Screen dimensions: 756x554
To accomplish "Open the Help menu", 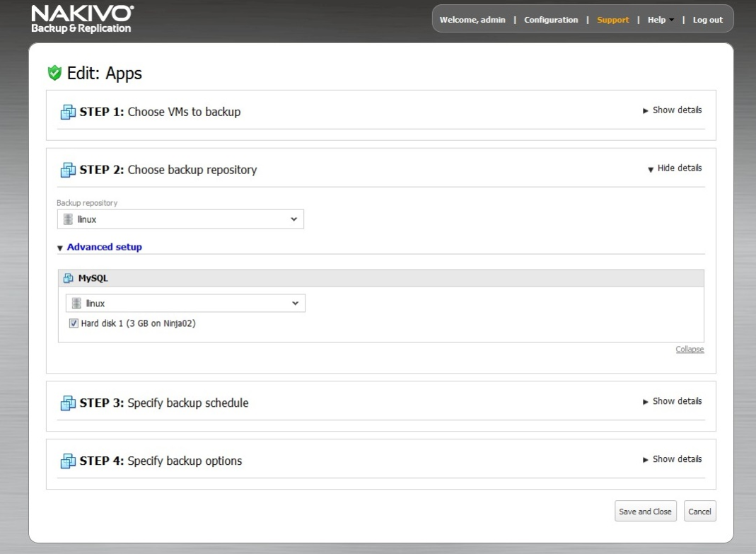I will coord(657,20).
